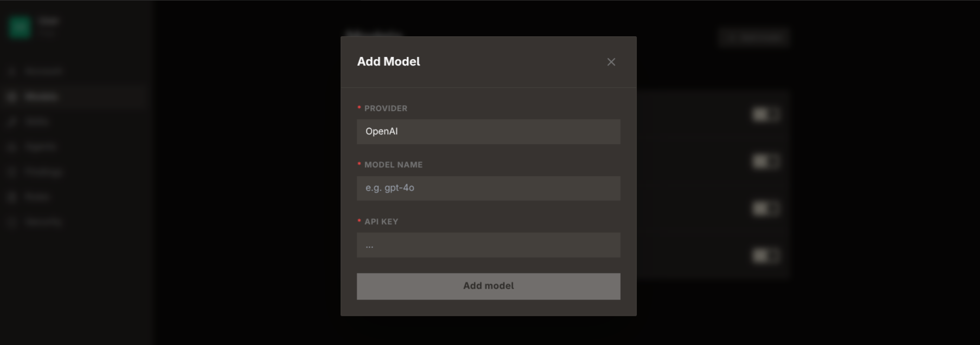Select the first sidebar navigation icon
The height and width of the screenshot is (345, 980).
[12, 71]
